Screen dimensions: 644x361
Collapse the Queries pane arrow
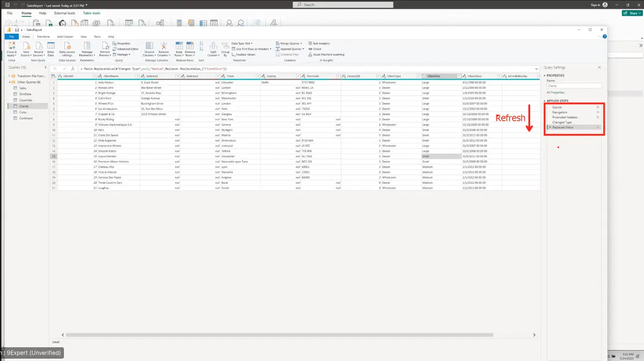click(x=45, y=68)
